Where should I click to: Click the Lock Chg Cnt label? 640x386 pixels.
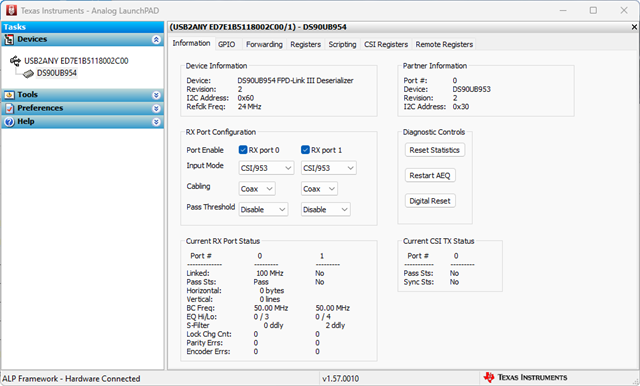pyautogui.click(x=209, y=334)
